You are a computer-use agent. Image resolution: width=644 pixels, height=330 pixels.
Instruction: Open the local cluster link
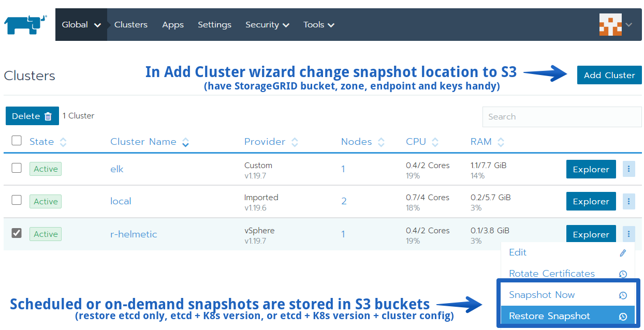tap(121, 201)
